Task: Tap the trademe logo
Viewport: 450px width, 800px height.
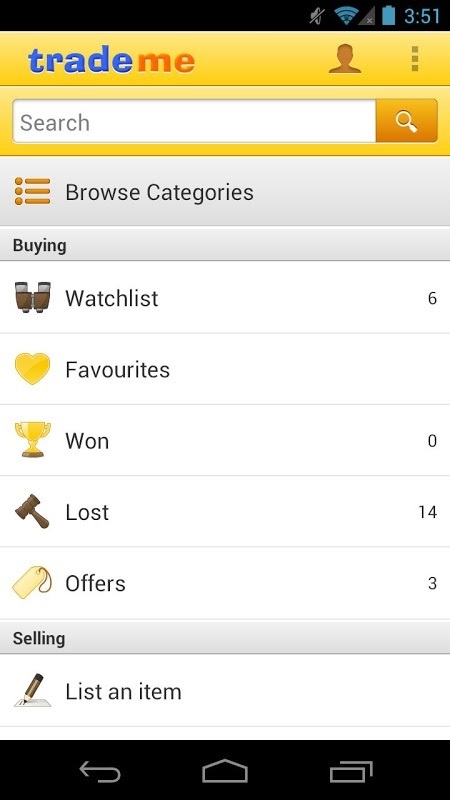Action: 111,60
